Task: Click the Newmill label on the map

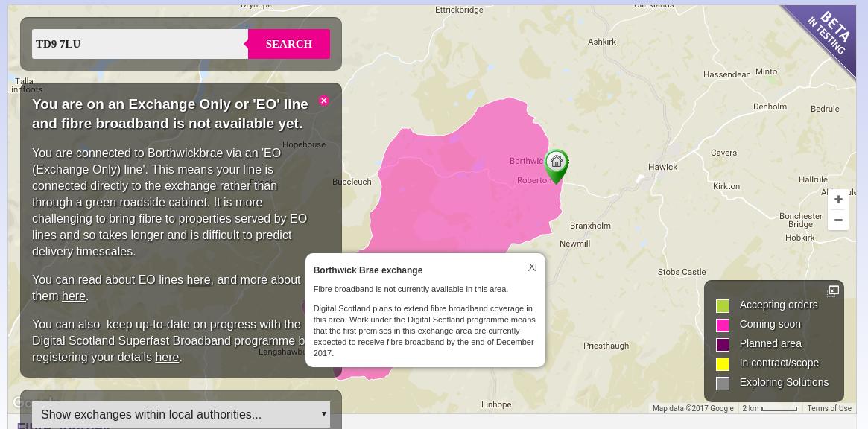Action: (574, 244)
